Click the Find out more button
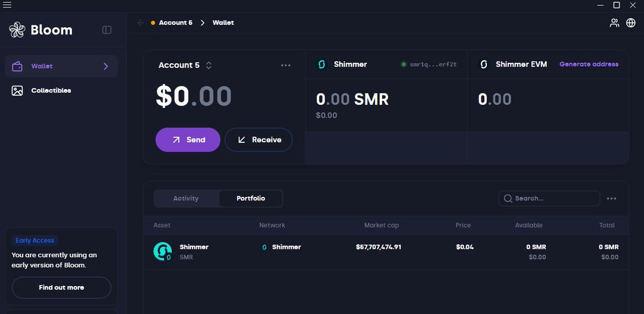 click(61, 288)
